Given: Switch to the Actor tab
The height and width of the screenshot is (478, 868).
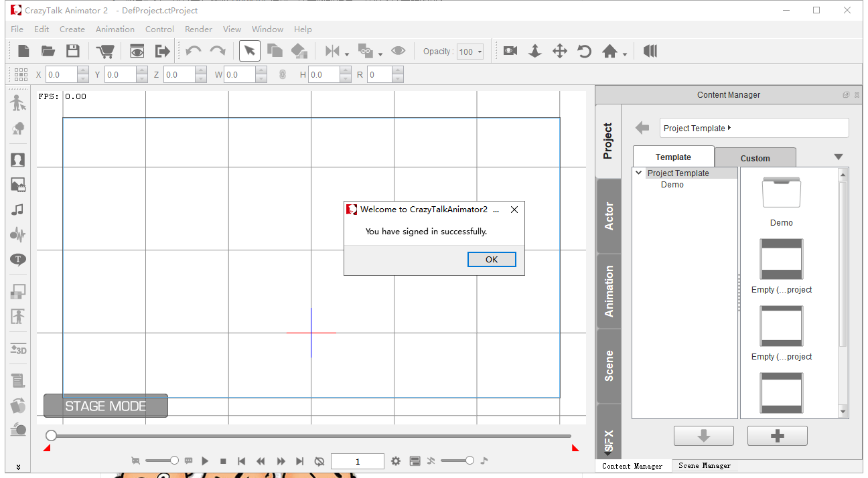Looking at the screenshot, I should pos(609,216).
